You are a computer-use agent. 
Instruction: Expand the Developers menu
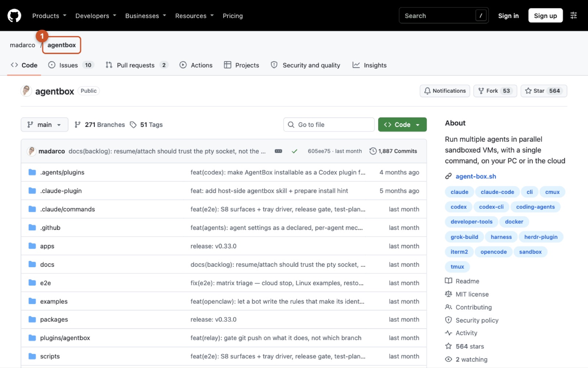pyautogui.click(x=96, y=16)
